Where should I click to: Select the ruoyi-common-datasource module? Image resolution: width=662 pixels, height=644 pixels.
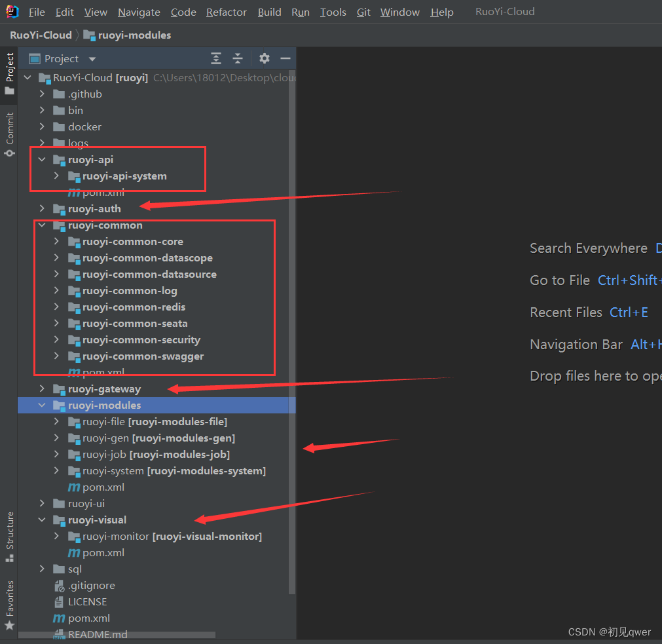149,275
